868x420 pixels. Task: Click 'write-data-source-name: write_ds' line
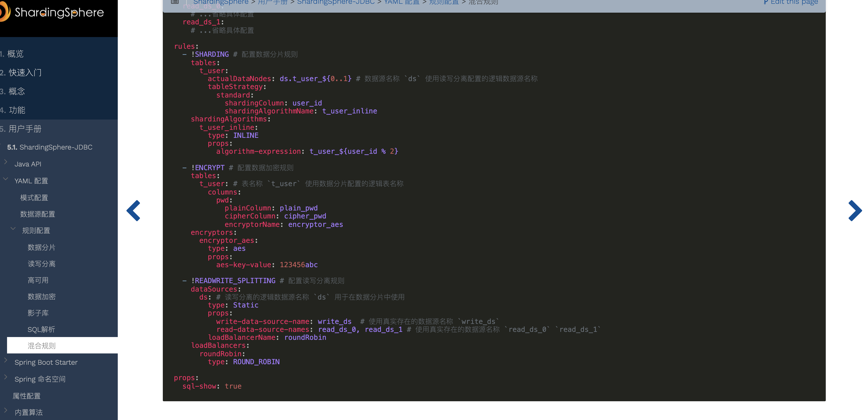[284, 321]
